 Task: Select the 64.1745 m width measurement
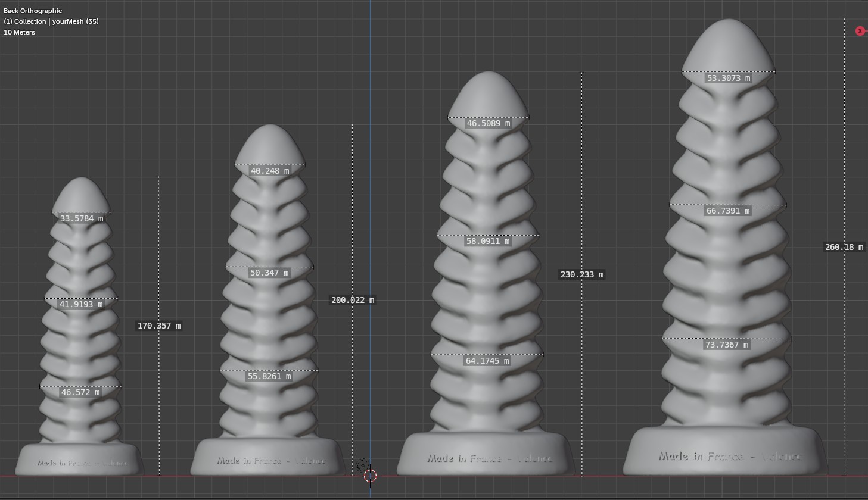click(487, 361)
